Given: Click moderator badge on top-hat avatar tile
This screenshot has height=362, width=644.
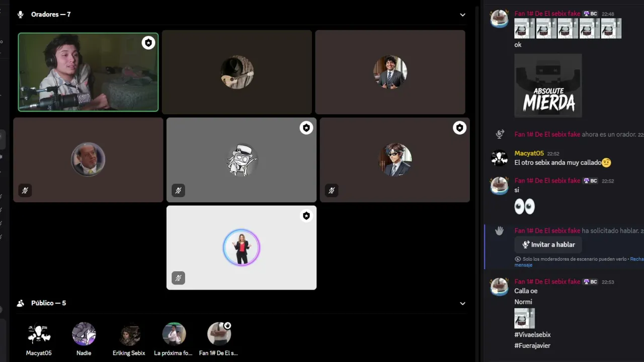Looking at the screenshot, I should click(x=306, y=128).
